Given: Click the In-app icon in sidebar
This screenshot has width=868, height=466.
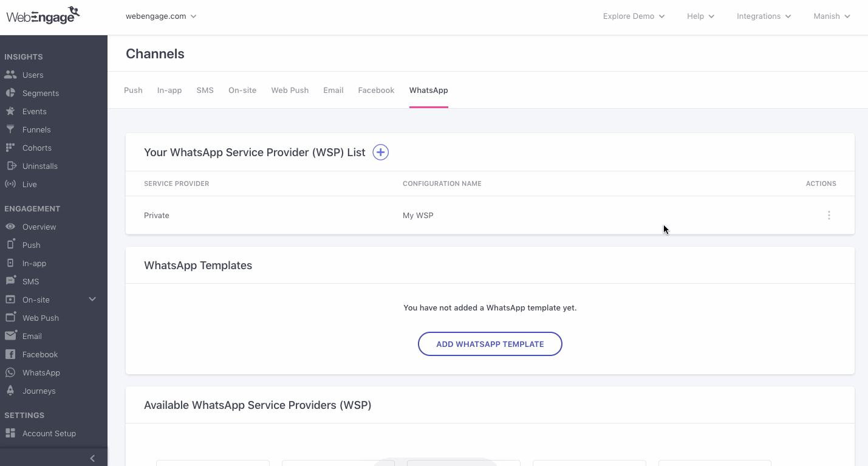Looking at the screenshot, I should coord(10,263).
